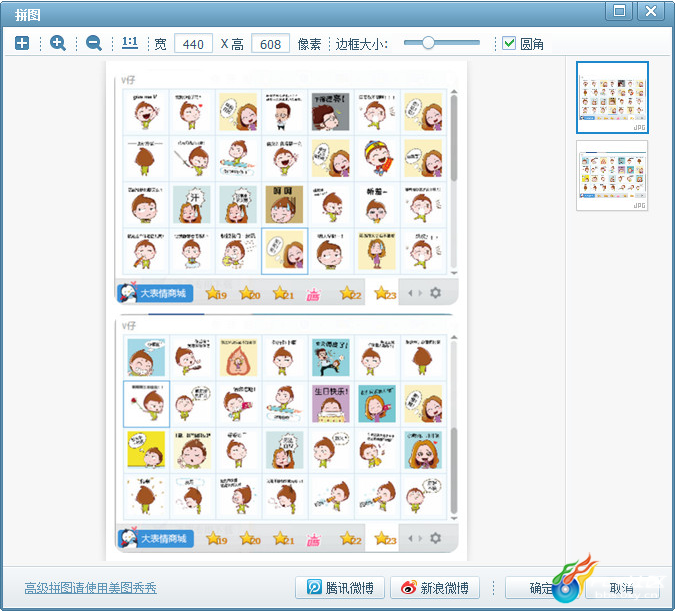Open the settings gear in the lower panel
This screenshot has height=611, width=675.
point(436,538)
